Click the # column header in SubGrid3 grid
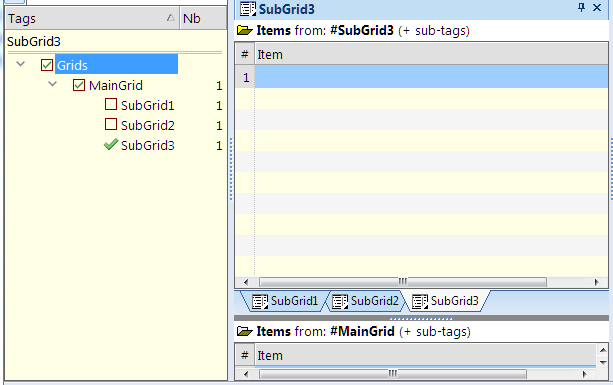The image size is (613, 385). 245,54
